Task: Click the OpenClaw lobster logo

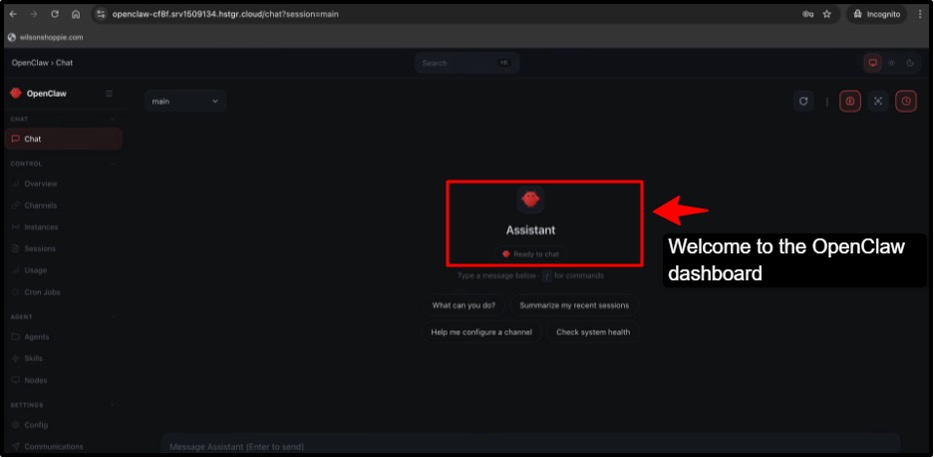Action: point(16,93)
